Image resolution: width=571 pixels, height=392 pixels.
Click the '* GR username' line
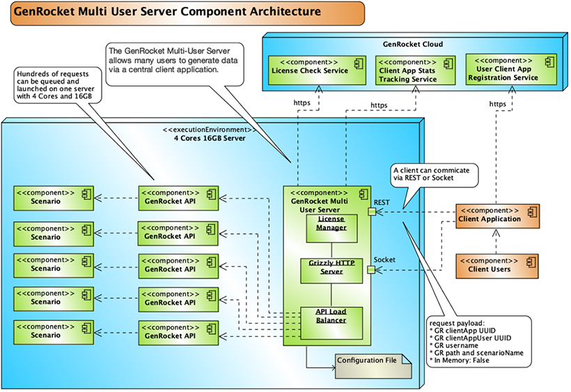[454, 345]
